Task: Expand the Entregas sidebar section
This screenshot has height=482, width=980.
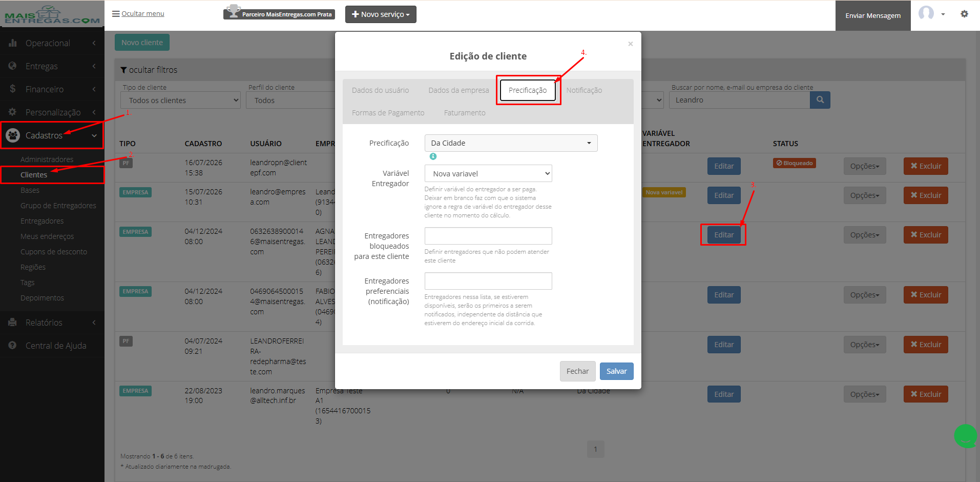Action: [52, 66]
